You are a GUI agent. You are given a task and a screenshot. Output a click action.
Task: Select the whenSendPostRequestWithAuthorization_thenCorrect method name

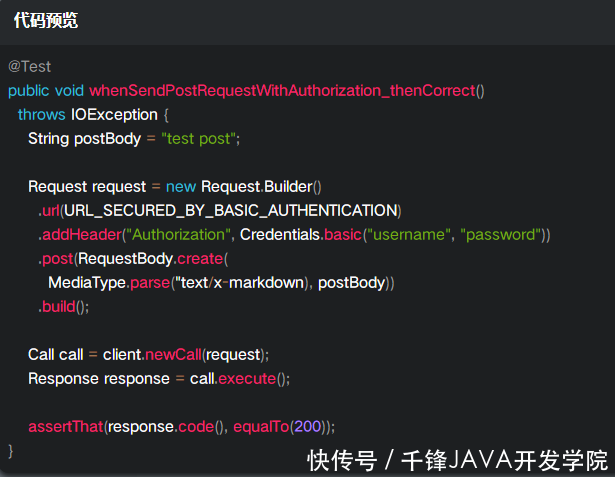(x=282, y=90)
